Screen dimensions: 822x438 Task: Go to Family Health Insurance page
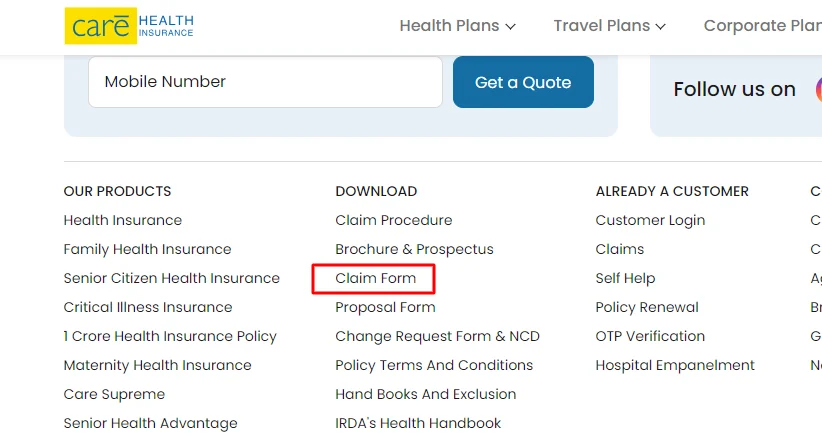coord(147,249)
